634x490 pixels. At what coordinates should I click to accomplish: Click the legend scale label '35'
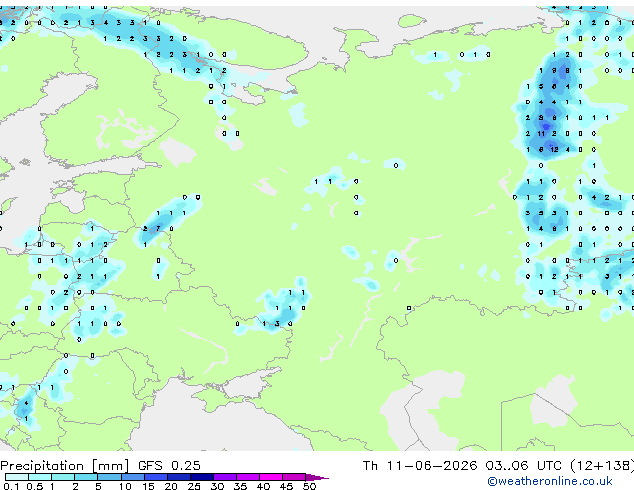click(x=240, y=486)
